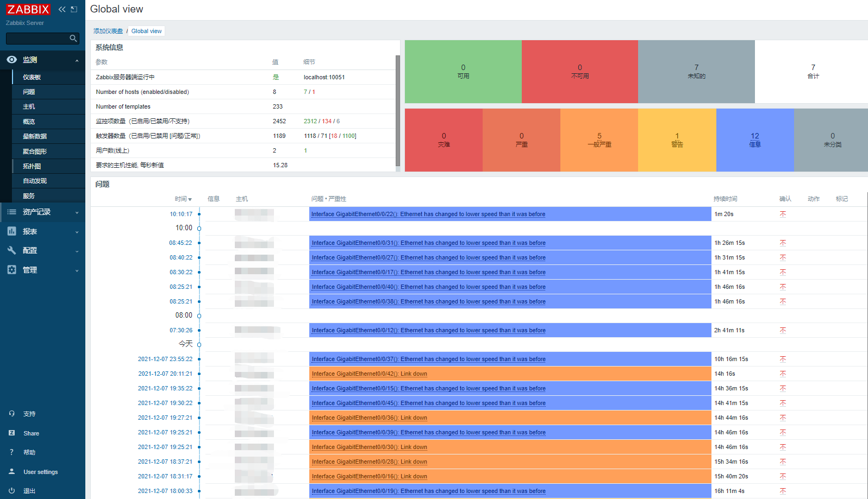The width and height of the screenshot is (868, 499).
Task: Click acknowledge 不 on 15h 34m 16s row
Action: pyautogui.click(x=783, y=462)
